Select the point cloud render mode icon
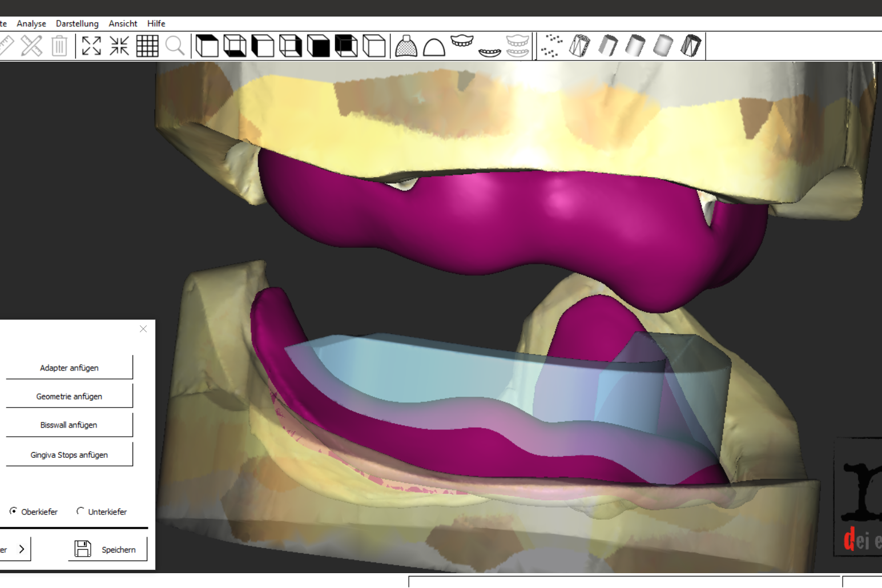Image resolution: width=882 pixels, height=588 pixels. [x=551, y=46]
